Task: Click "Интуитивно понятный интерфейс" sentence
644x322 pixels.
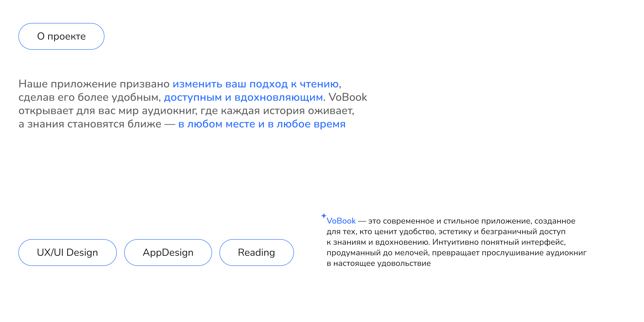Action: click(499, 242)
